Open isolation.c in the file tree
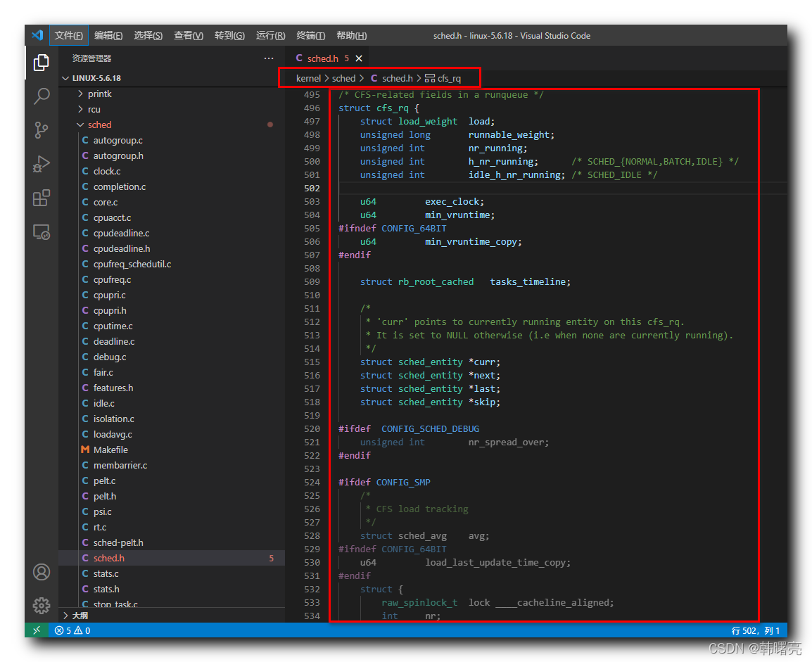 172,419
